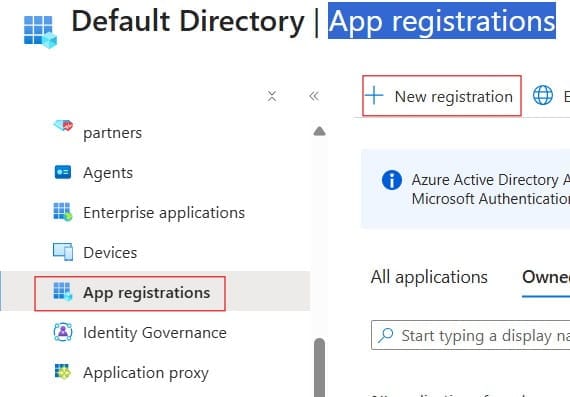Open partners in sidebar
This screenshot has width=570, height=397.
(112, 133)
